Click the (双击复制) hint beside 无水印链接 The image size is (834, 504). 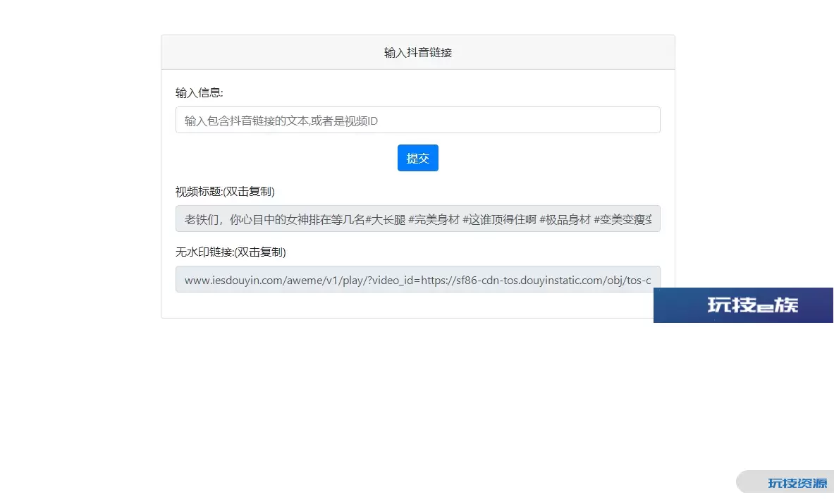click(260, 252)
